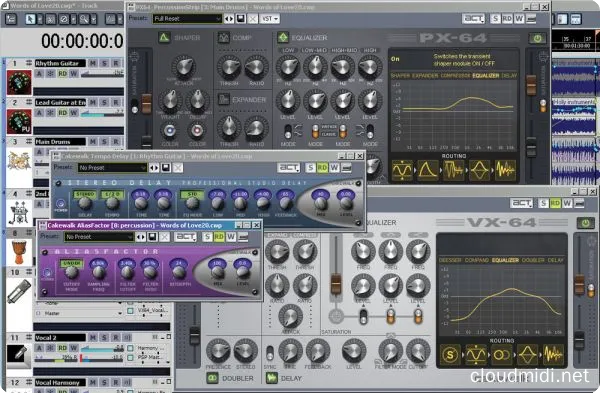Image resolution: width=600 pixels, height=393 pixels.
Task: Click the RD button in VX-64 window
Action: [555, 203]
